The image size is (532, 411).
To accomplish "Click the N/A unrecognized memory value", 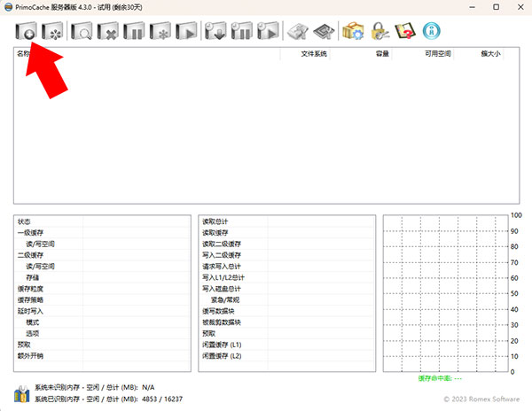I will pyautogui.click(x=148, y=387).
